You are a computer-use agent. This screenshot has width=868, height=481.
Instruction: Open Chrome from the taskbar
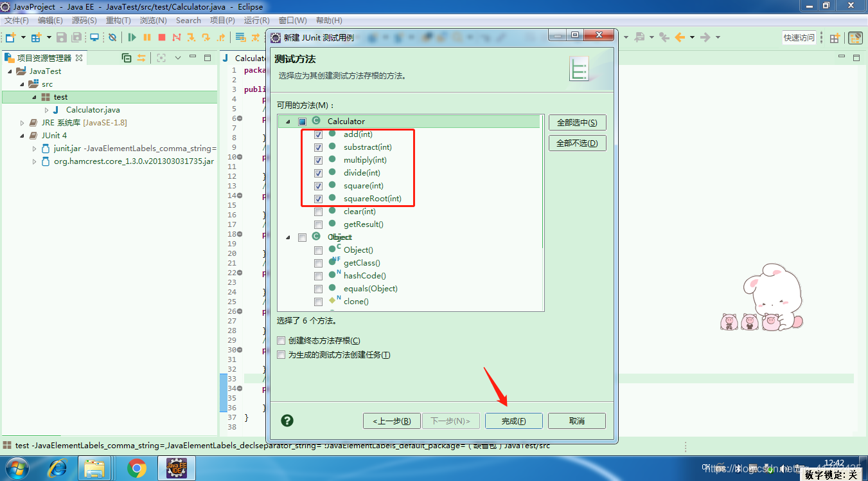(x=136, y=468)
